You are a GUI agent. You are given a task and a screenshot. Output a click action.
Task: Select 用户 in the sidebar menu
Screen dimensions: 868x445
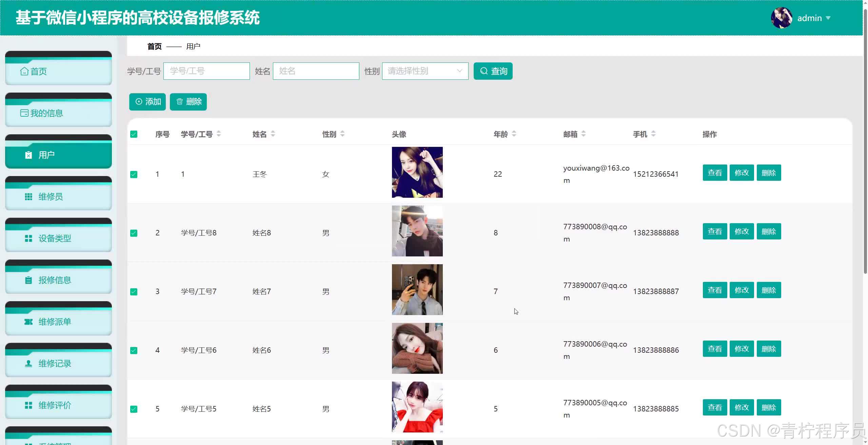[58, 151]
